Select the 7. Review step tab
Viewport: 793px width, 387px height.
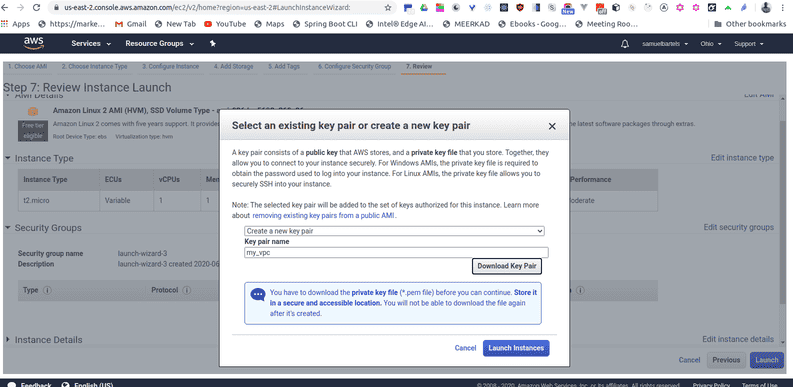419,66
